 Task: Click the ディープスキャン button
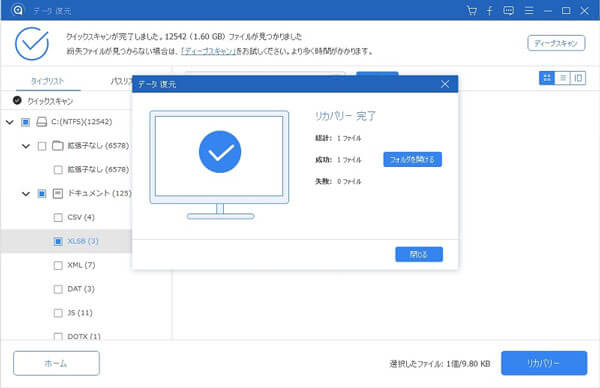click(x=556, y=43)
